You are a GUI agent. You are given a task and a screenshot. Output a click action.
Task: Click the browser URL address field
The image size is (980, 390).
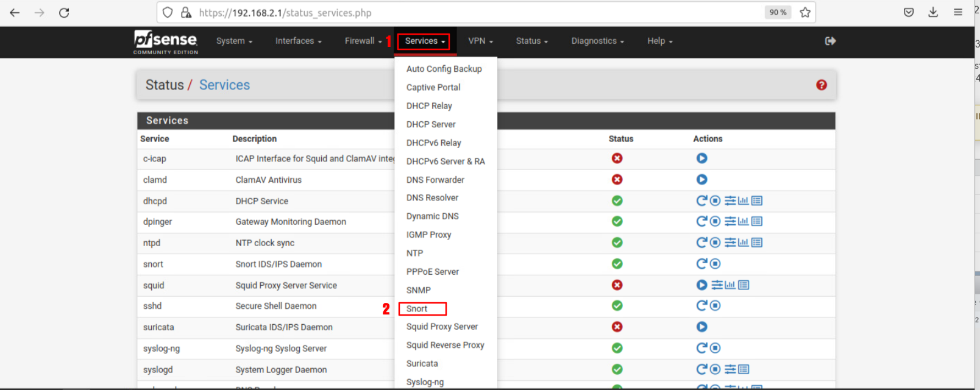pos(463,13)
